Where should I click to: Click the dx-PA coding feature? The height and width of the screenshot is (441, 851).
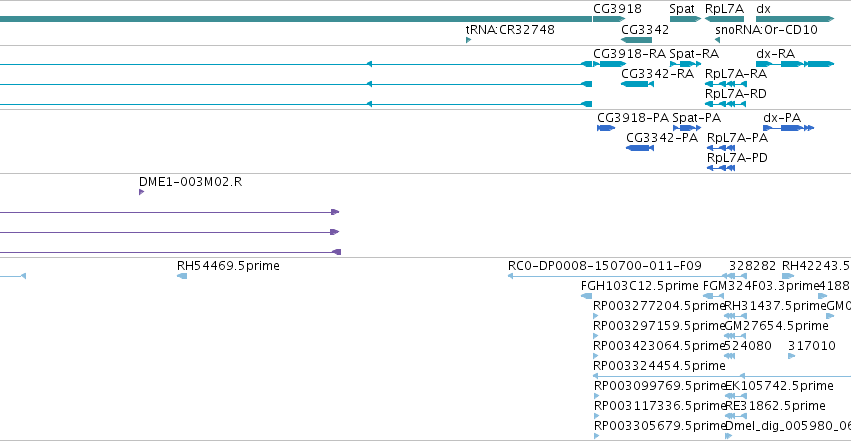click(x=789, y=128)
